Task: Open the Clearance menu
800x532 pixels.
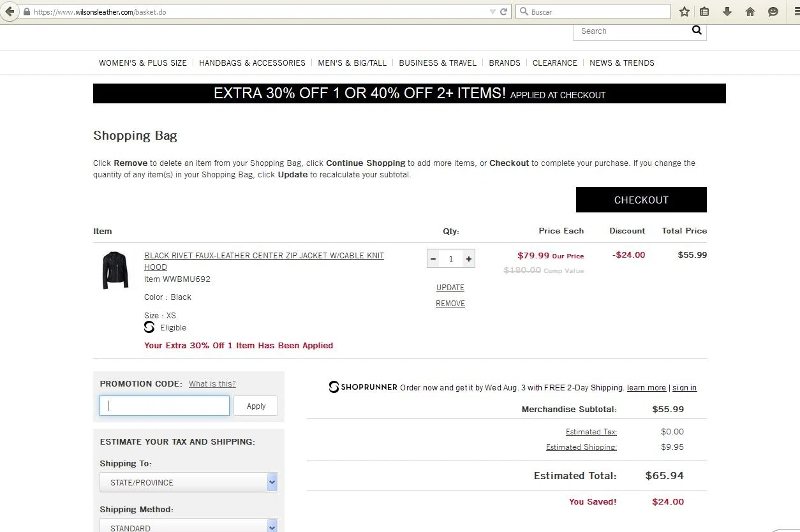Action: coord(555,63)
